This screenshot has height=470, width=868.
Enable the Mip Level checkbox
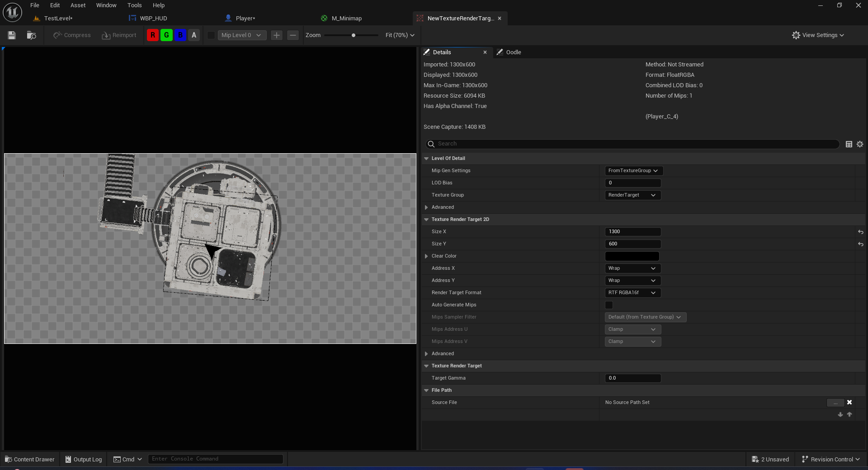click(x=211, y=35)
